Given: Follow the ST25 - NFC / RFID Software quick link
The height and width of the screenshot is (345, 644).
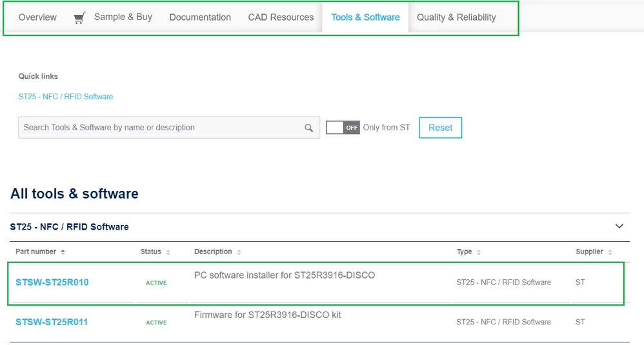Looking at the screenshot, I should [x=66, y=96].
